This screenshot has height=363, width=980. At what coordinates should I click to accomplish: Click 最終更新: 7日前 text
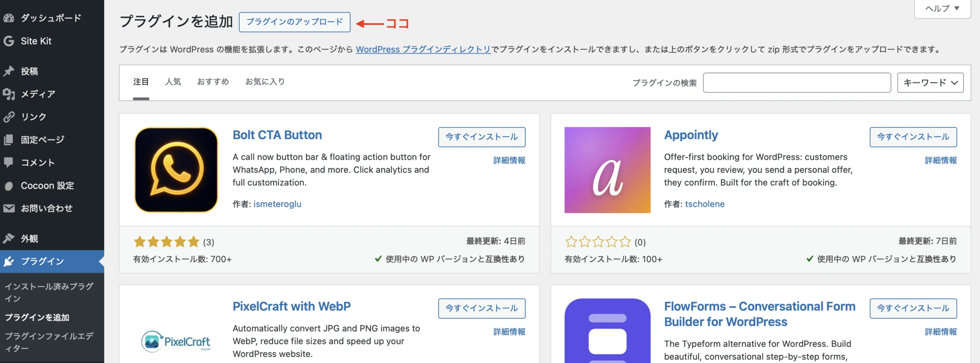[928, 241]
